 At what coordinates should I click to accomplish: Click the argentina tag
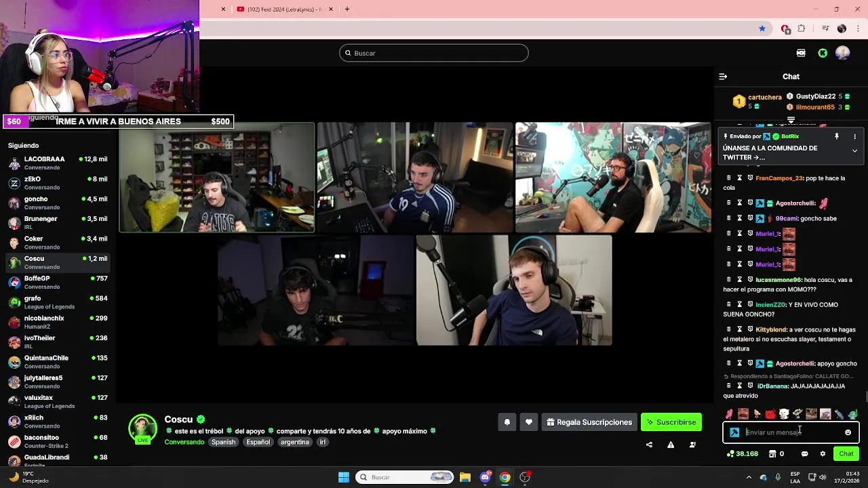295,442
